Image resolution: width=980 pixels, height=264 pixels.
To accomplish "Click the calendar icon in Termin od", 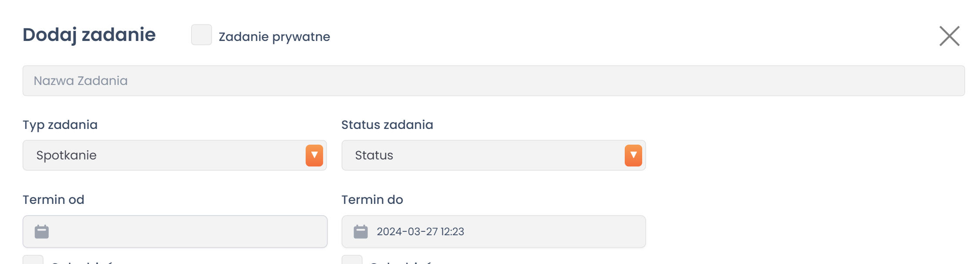I will [42, 232].
